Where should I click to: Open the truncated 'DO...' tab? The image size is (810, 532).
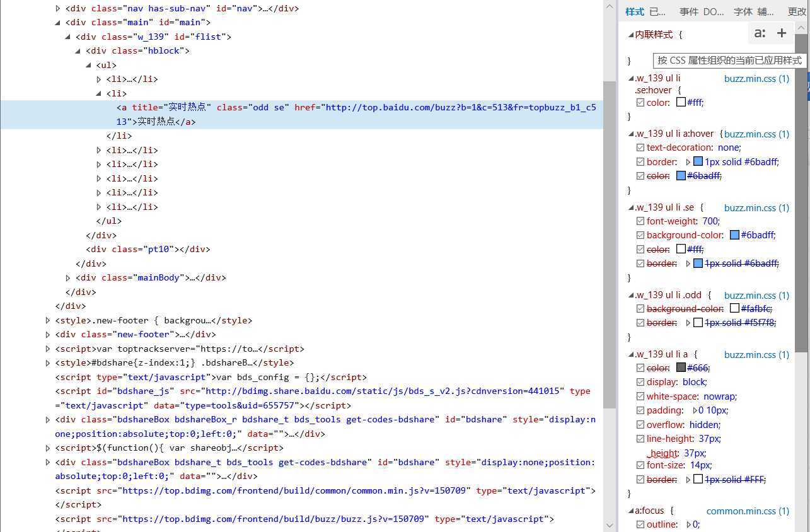coord(714,11)
